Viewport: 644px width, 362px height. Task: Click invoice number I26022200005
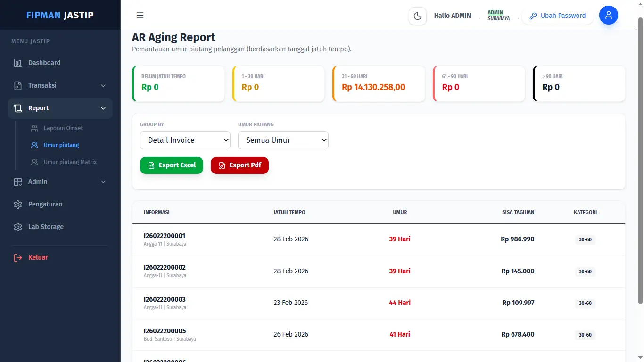click(x=165, y=331)
